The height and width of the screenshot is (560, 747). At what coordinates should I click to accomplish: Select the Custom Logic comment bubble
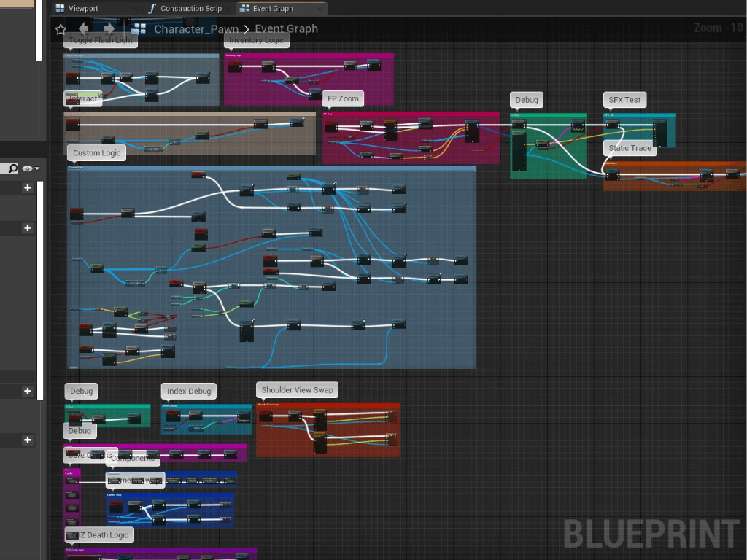(x=96, y=153)
